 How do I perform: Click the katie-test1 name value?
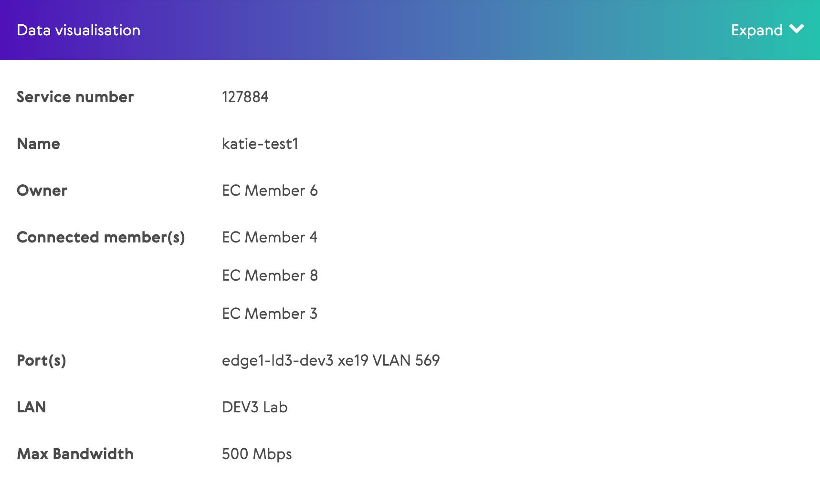(x=260, y=144)
